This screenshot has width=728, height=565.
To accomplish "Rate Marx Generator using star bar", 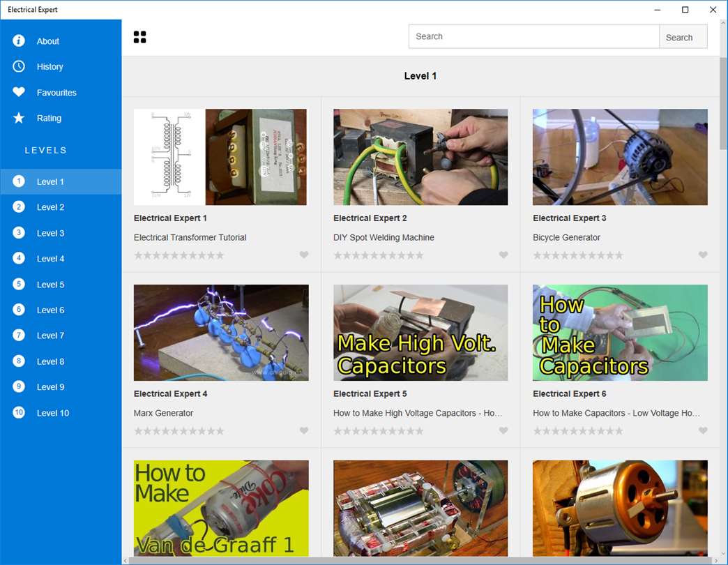I will [x=179, y=431].
